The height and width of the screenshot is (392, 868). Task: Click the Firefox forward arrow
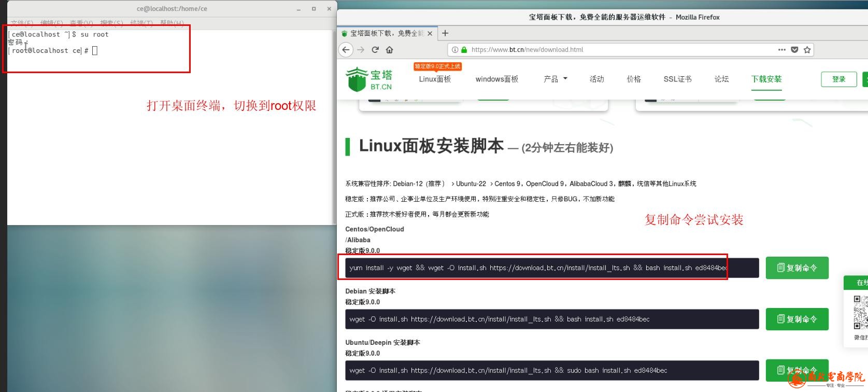click(361, 50)
